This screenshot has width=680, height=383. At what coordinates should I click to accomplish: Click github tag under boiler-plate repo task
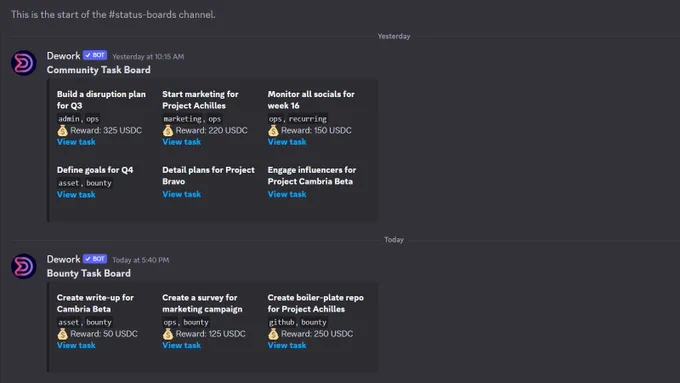282,322
